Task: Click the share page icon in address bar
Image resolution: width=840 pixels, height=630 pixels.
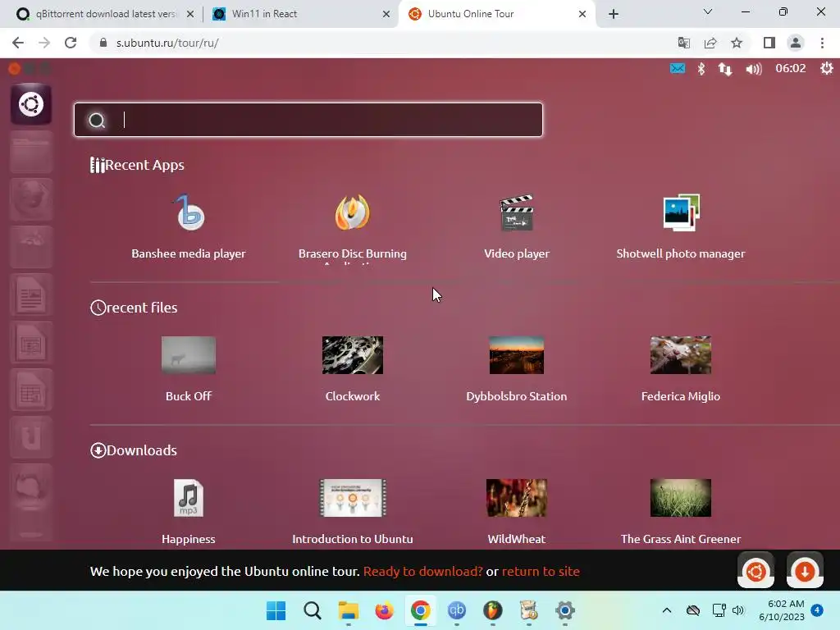Action: pos(710,43)
